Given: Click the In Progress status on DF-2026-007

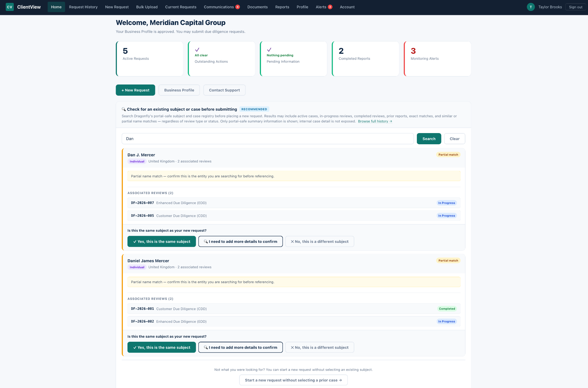Looking at the screenshot, I should [x=446, y=203].
